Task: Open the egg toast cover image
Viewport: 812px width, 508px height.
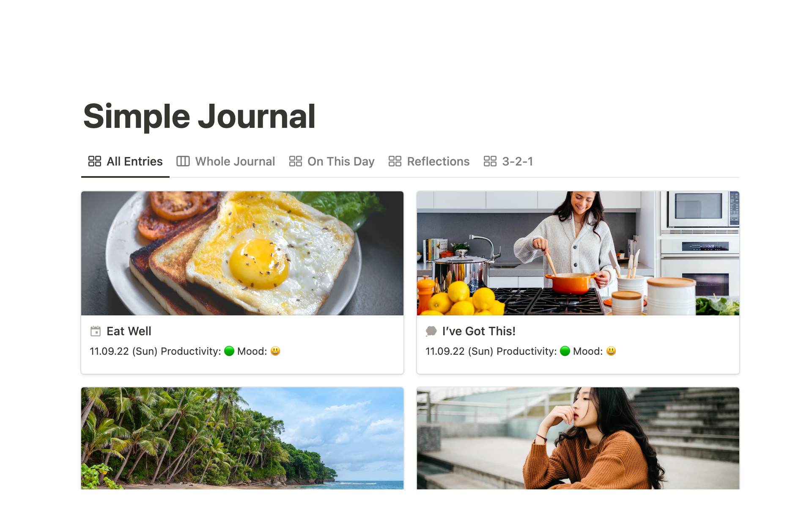Action: click(242, 253)
